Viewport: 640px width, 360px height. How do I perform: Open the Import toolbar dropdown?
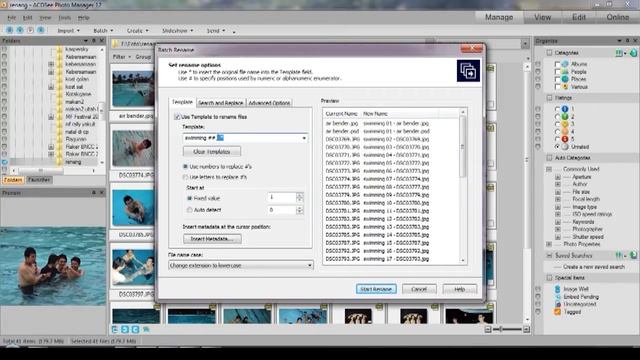[x=68, y=31]
